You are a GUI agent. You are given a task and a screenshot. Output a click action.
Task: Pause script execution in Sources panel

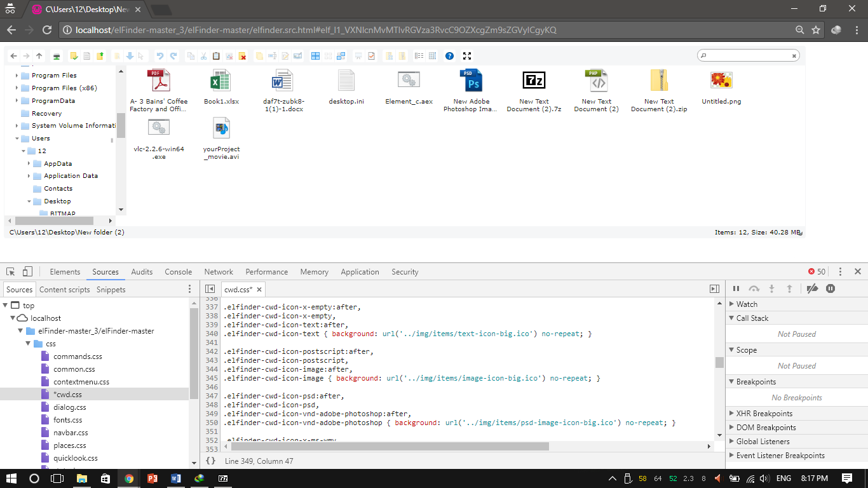coord(736,288)
